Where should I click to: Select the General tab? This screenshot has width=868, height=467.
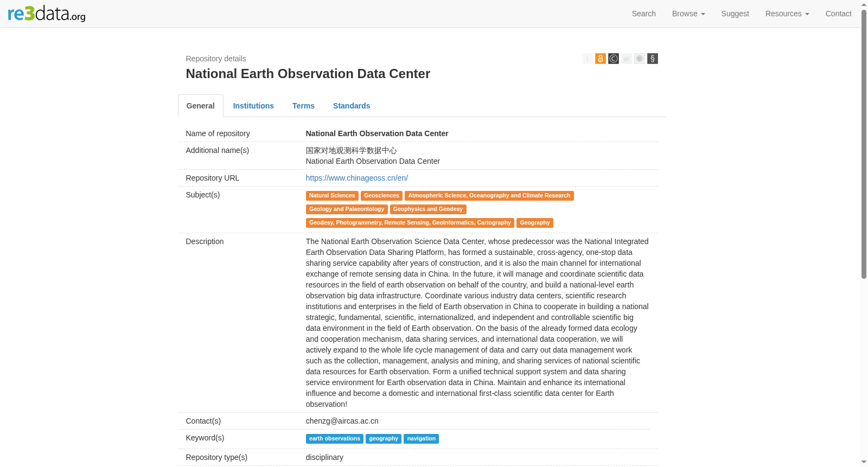(201, 106)
